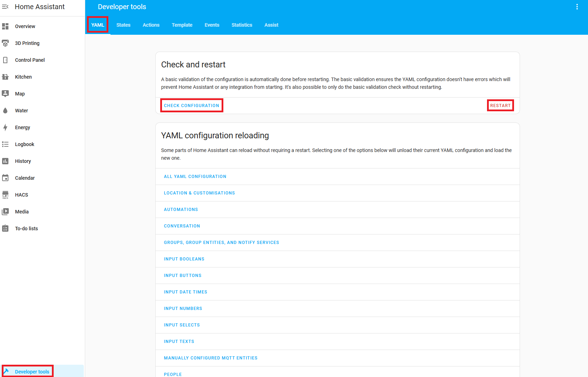Click CHECK CONFIGURATION
Viewport: 588px width, 377px height.
pyautogui.click(x=191, y=105)
